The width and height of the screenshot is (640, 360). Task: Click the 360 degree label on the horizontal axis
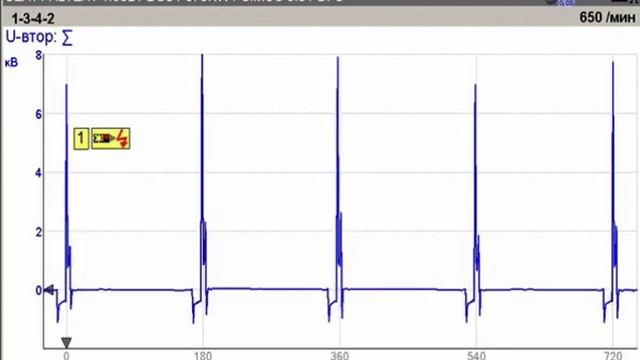pos(340,356)
